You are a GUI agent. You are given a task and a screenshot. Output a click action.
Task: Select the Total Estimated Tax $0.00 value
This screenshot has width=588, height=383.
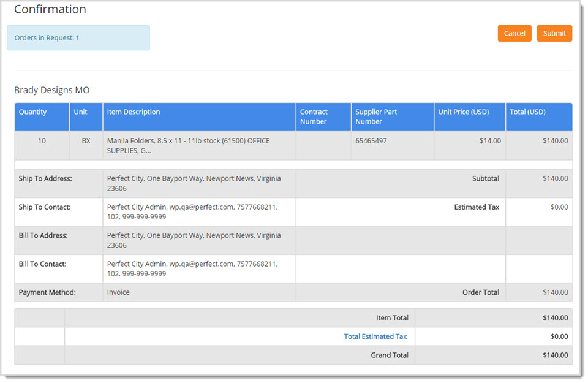coord(559,336)
